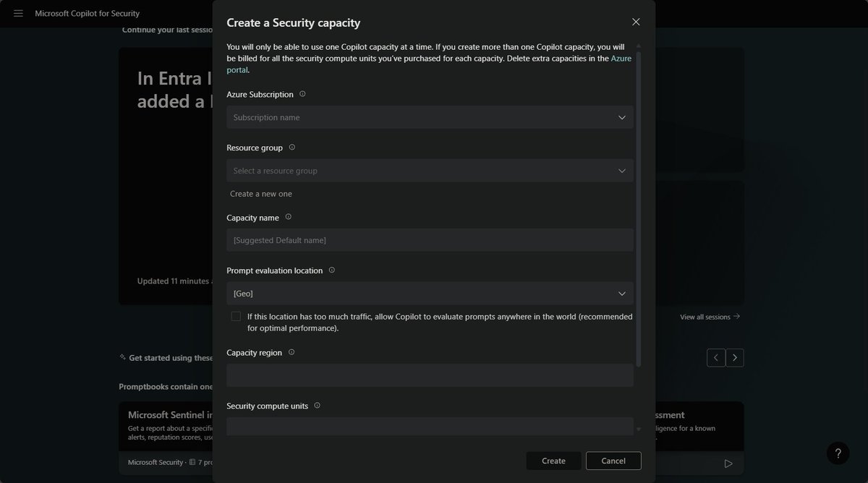Click the Resource group info icon
The image size is (868, 483).
(292, 147)
